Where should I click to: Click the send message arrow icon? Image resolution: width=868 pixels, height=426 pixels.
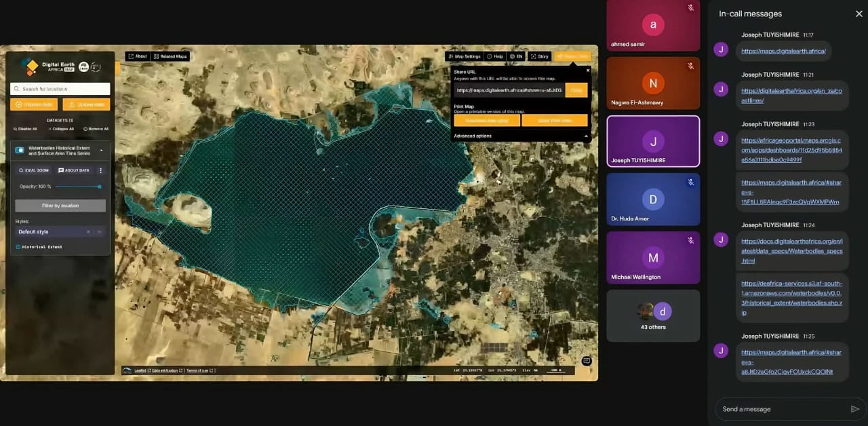[x=854, y=409]
